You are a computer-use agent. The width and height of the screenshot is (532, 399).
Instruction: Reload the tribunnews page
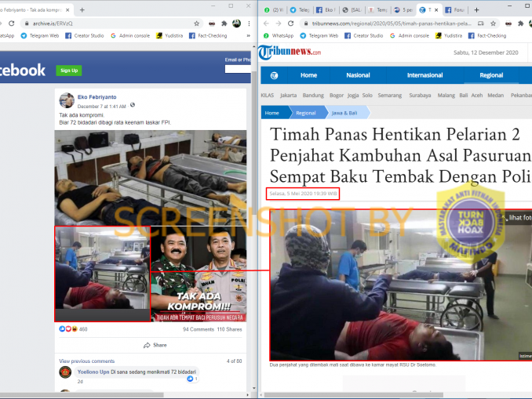click(x=291, y=24)
